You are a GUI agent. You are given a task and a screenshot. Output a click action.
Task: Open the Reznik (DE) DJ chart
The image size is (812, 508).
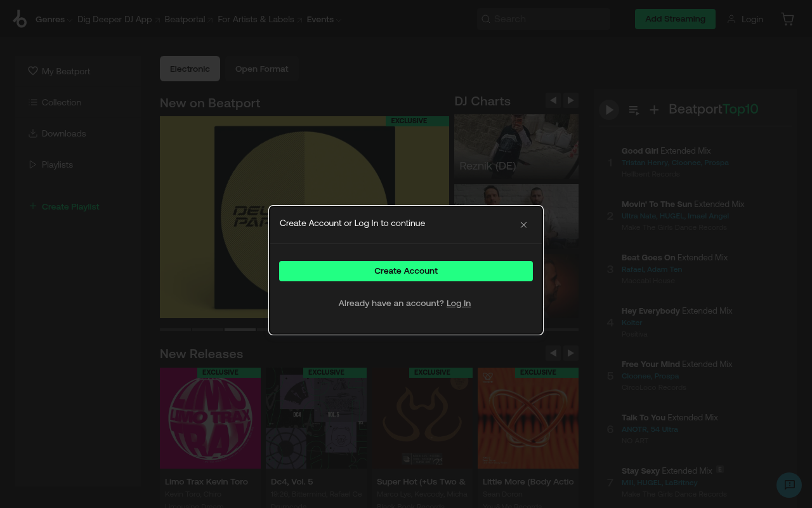pyautogui.click(x=516, y=147)
